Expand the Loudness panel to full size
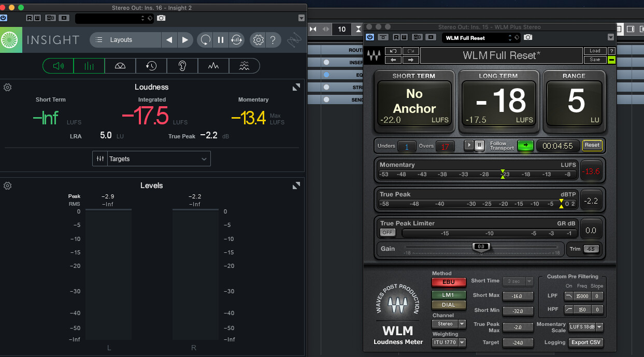Viewport: 644px width, 357px height. click(296, 87)
